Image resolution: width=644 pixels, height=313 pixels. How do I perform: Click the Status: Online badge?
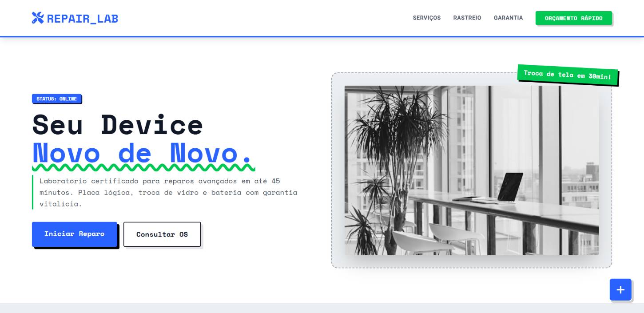pos(56,99)
